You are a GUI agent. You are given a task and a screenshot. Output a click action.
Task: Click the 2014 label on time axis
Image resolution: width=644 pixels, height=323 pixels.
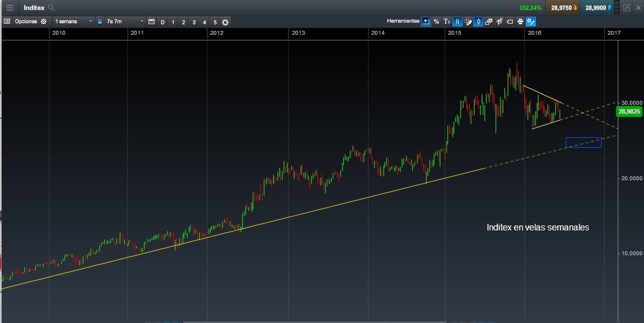[x=378, y=33]
